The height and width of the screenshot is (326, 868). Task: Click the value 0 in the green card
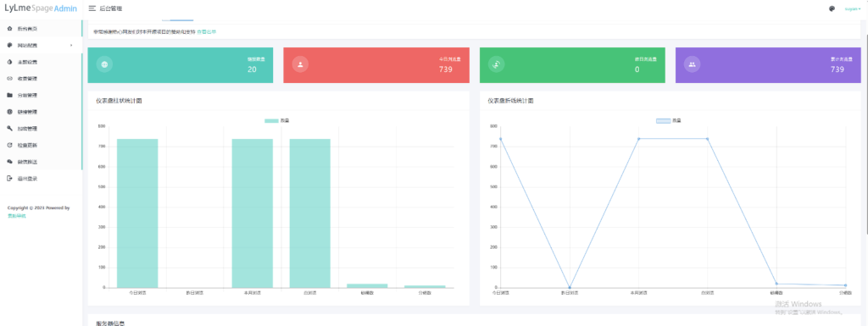tap(637, 69)
